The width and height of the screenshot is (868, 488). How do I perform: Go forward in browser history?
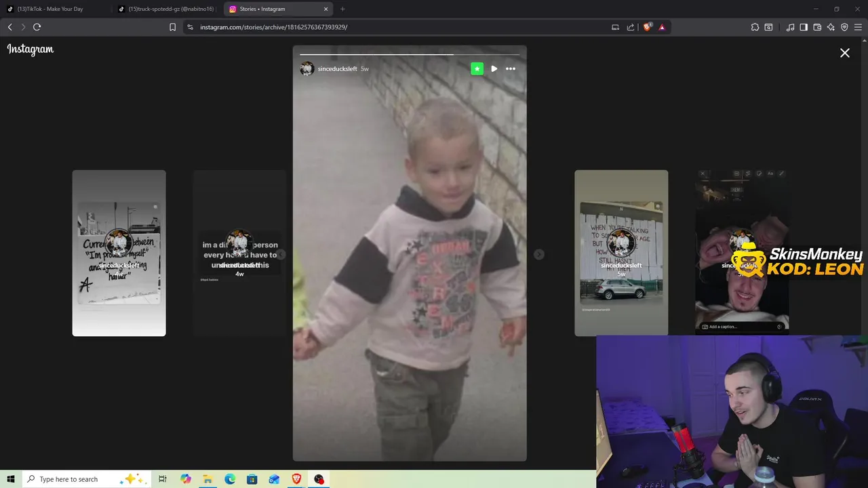click(x=23, y=27)
